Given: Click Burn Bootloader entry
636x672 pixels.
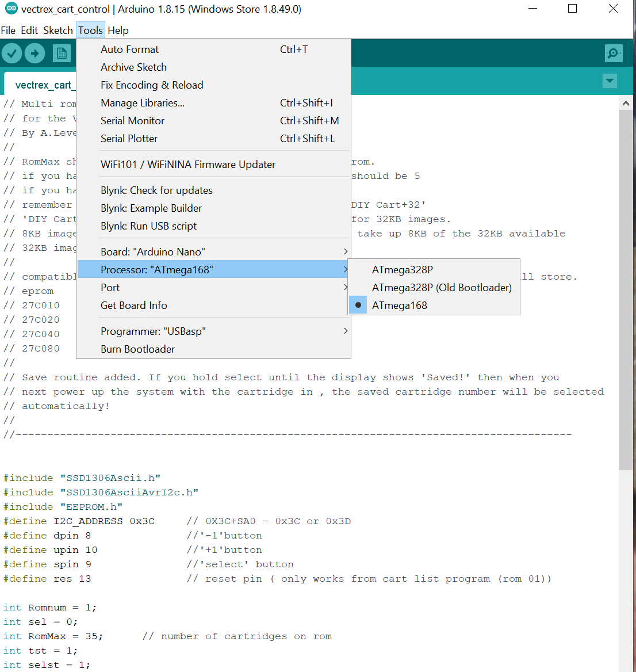Looking at the screenshot, I should coord(214,349).
